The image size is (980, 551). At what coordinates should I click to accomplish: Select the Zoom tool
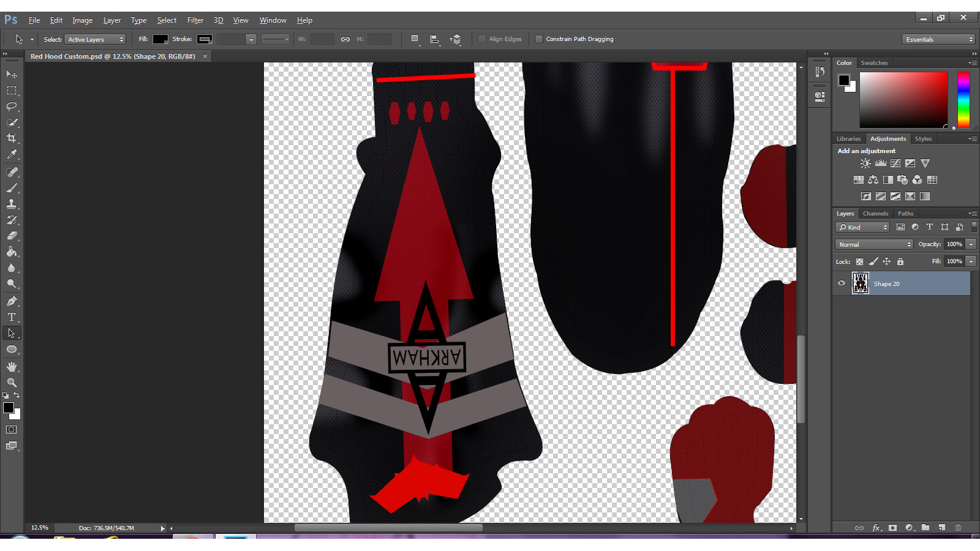click(x=12, y=383)
